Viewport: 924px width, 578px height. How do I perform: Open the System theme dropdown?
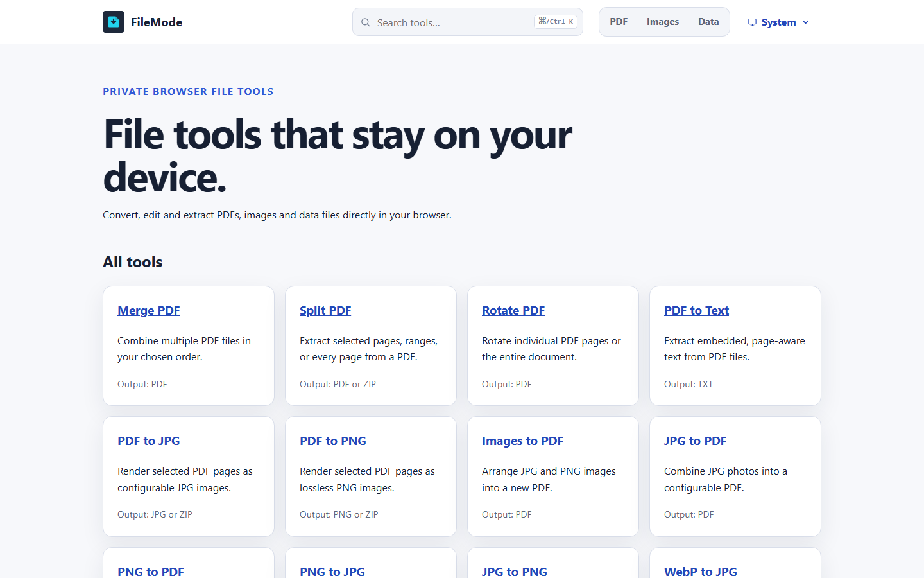(778, 22)
